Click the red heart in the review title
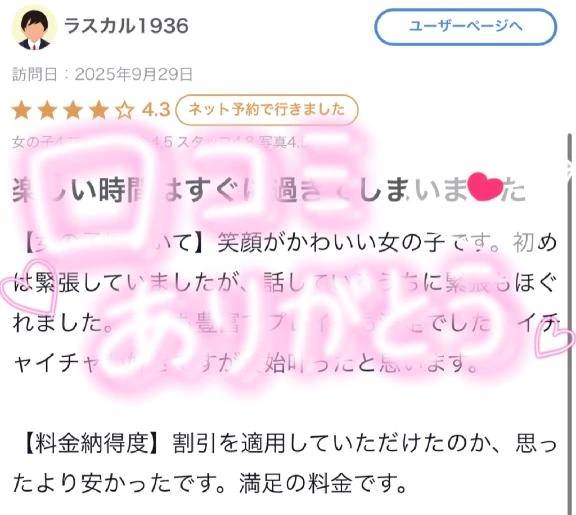 [486, 188]
